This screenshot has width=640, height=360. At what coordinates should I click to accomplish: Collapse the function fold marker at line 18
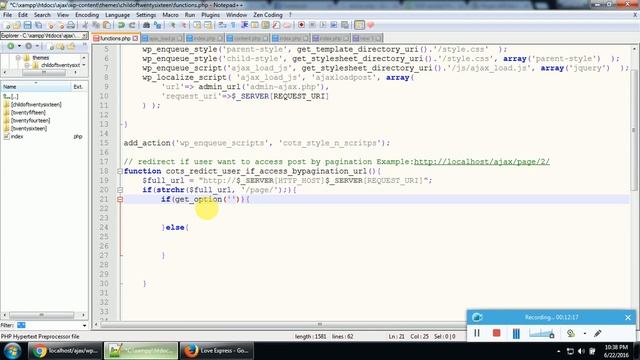(120, 171)
